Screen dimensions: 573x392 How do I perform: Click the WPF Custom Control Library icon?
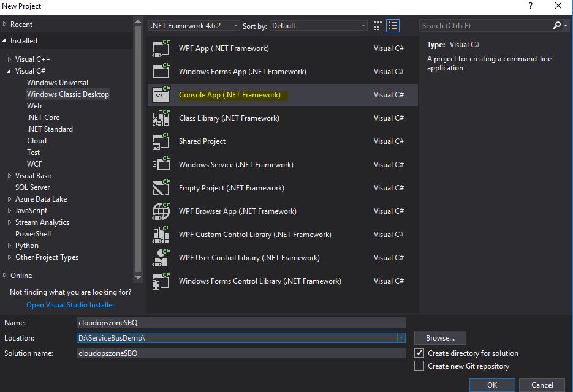click(x=161, y=235)
